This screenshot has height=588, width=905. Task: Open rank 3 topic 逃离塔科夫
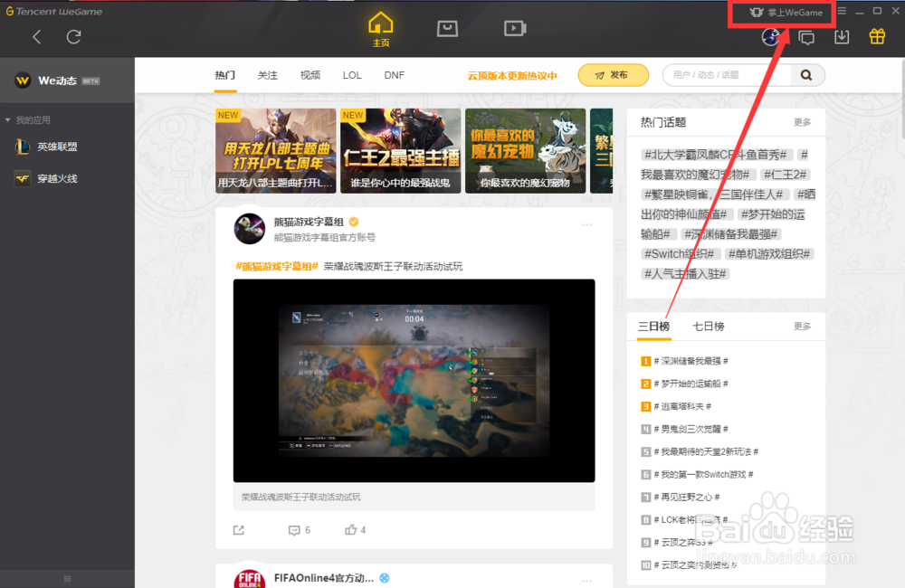tap(682, 406)
